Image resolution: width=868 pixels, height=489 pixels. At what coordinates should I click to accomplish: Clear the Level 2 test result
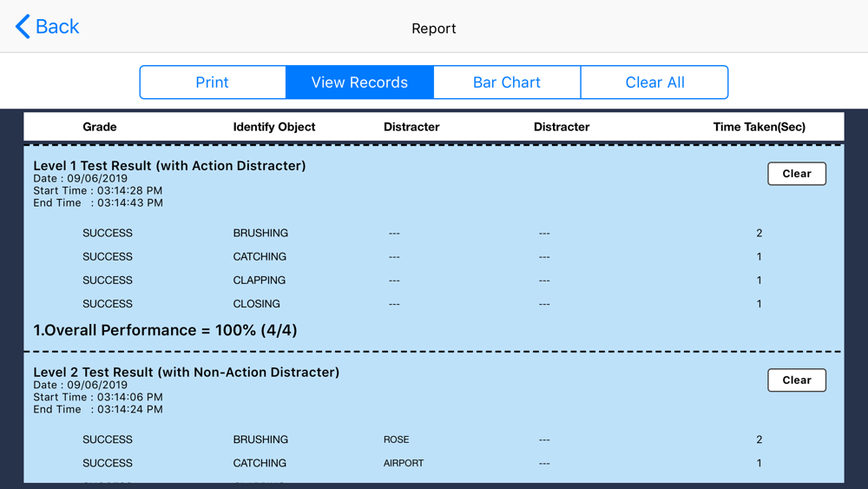click(797, 380)
